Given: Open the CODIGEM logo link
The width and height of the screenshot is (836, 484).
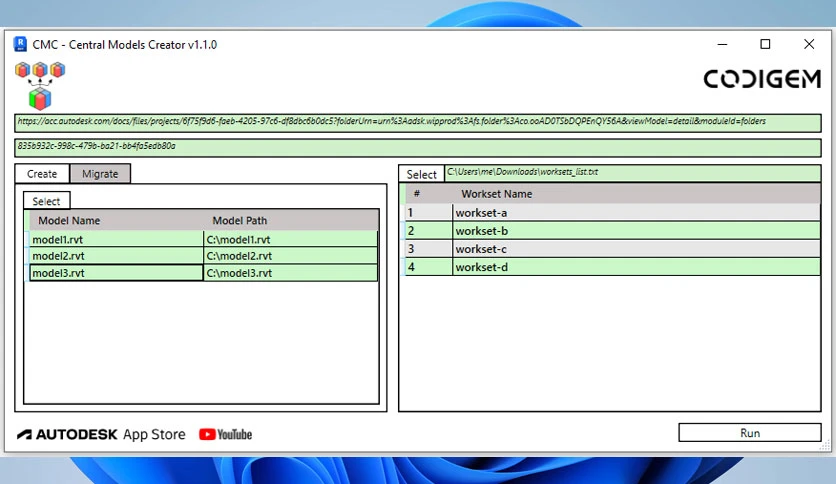Looking at the screenshot, I should (762, 79).
